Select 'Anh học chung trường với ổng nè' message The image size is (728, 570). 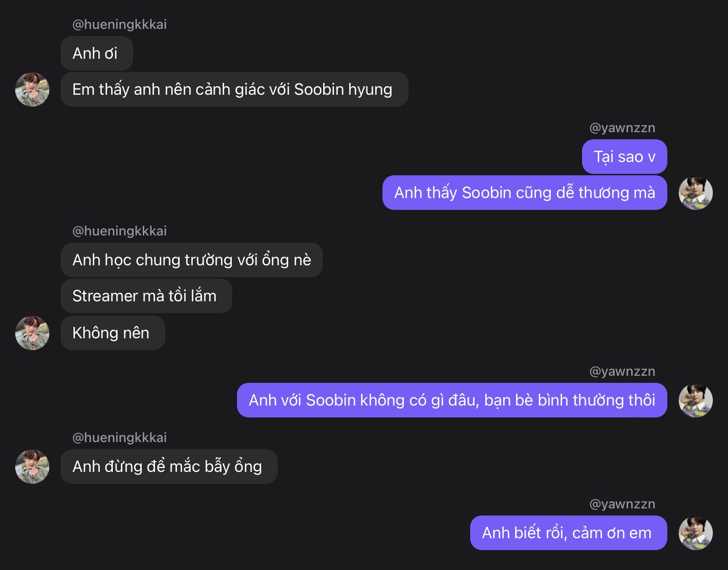point(191,260)
